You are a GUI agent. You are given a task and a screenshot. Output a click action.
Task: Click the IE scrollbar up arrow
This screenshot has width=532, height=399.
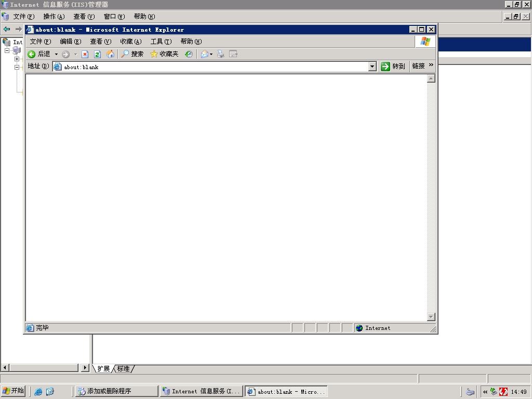[x=431, y=79]
